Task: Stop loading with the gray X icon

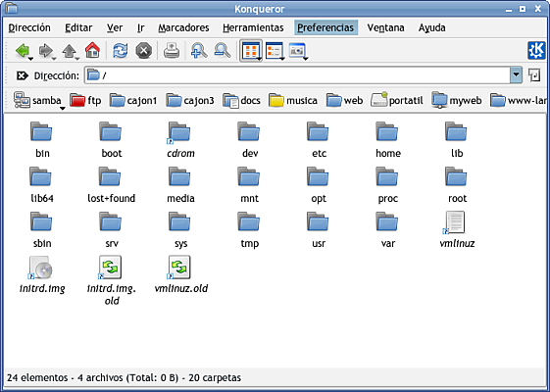Action: tap(144, 51)
